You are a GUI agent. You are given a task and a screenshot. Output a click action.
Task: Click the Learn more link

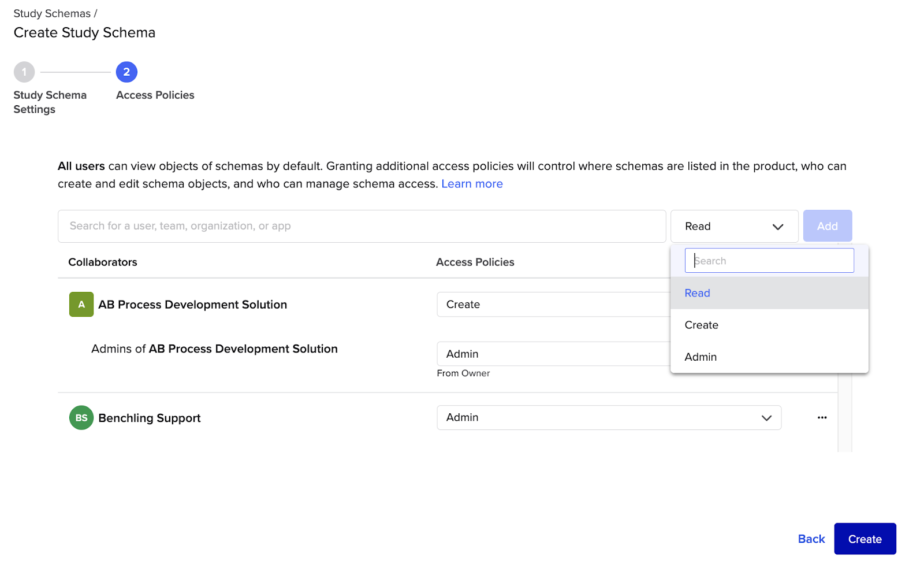click(x=472, y=183)
